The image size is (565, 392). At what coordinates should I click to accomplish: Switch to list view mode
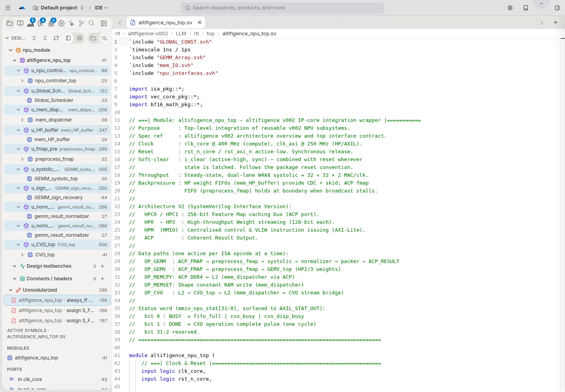pos(104,38)
